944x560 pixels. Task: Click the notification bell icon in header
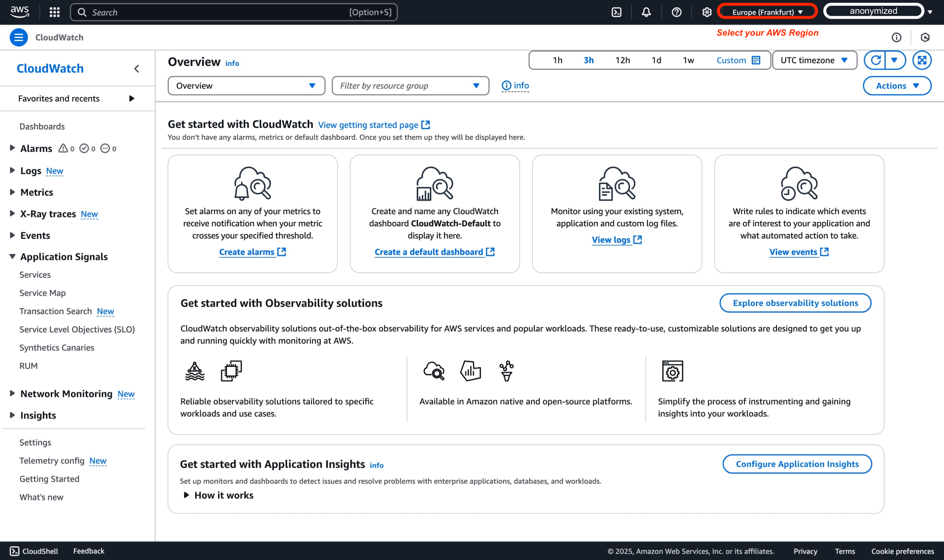(x=645, y=12)
